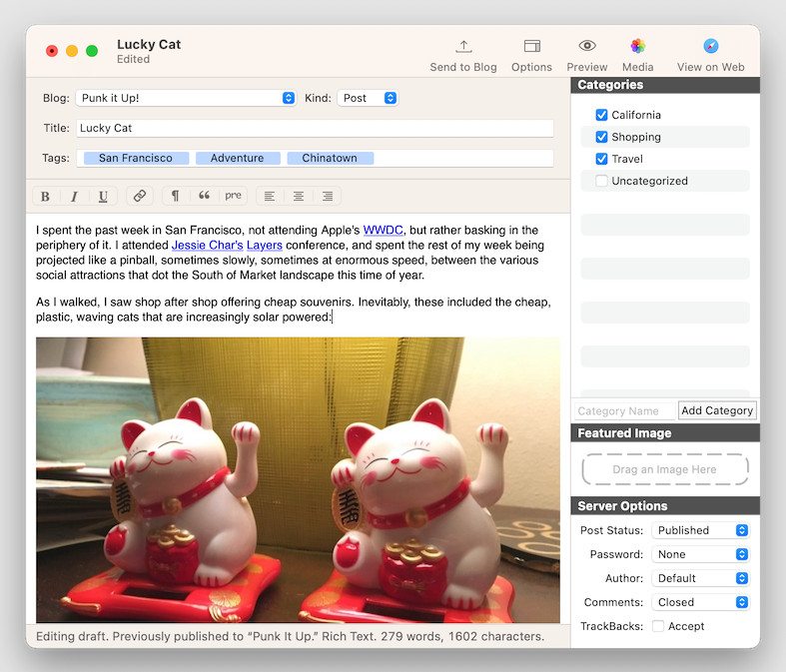786x672 pixels.
Task: Align text right
Action: [x=328, y=196]
